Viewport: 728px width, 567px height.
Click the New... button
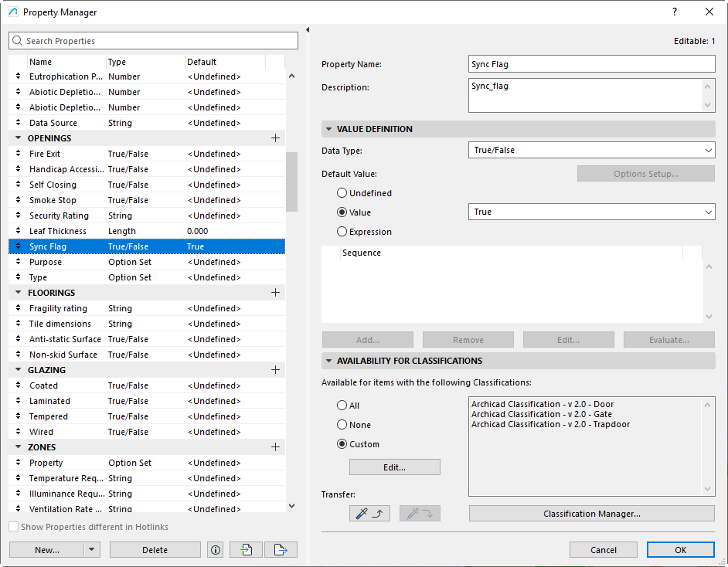[x=46, y=550]
